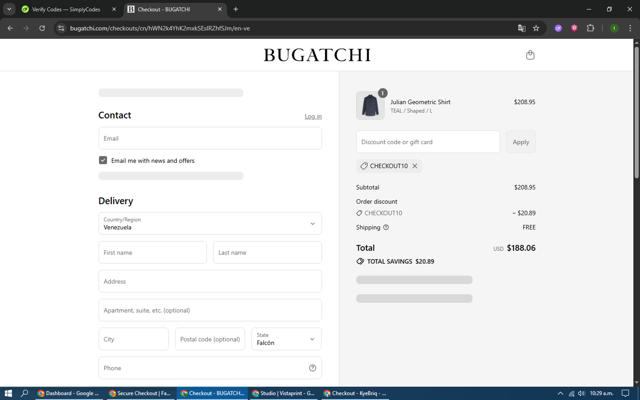This screenshot has height=400, width=640.
Task: Click the CHECKOUT10 order discount label
Action: pos(383,213)
